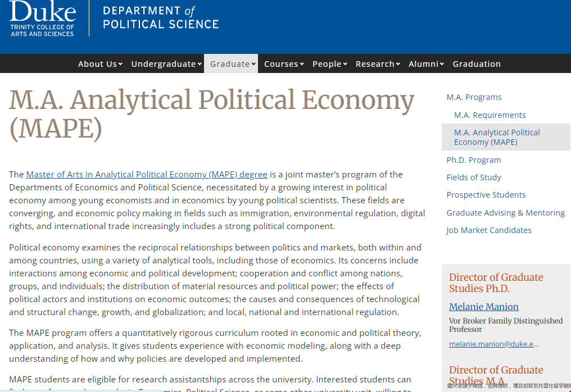
Task: Open Fields of Study sidebar link
Action: coord(473,177)
